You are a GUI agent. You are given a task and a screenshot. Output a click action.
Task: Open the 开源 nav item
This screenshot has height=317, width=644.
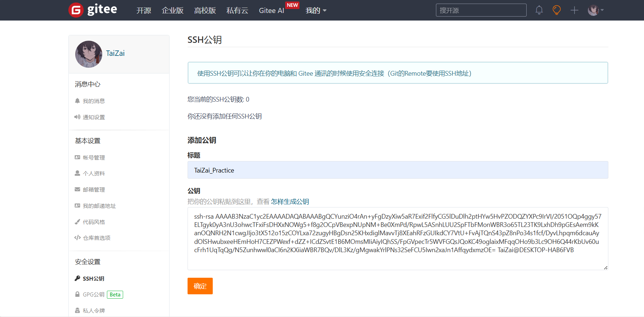pos(144,10)
